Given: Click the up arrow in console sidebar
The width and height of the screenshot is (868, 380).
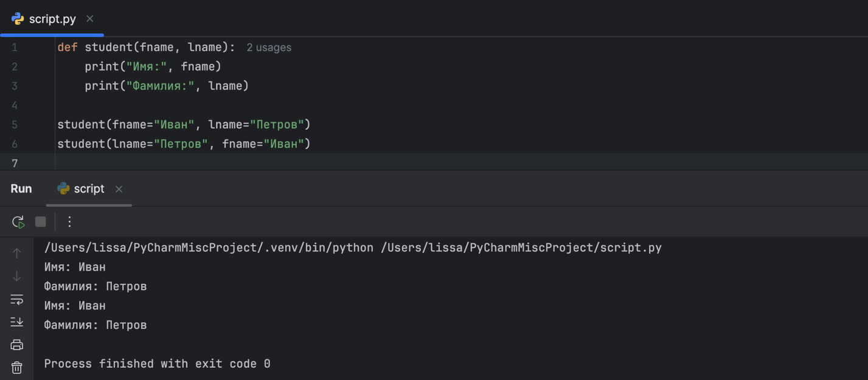Looking at the screenshot, I should (x=17, y=253).
